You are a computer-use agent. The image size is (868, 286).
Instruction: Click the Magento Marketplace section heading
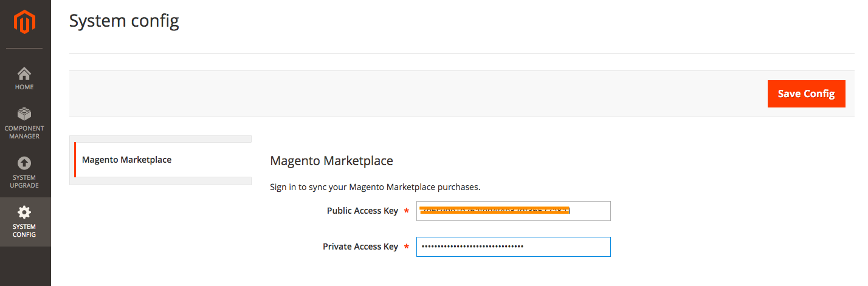pyautogui.click(x=331, y=161)
